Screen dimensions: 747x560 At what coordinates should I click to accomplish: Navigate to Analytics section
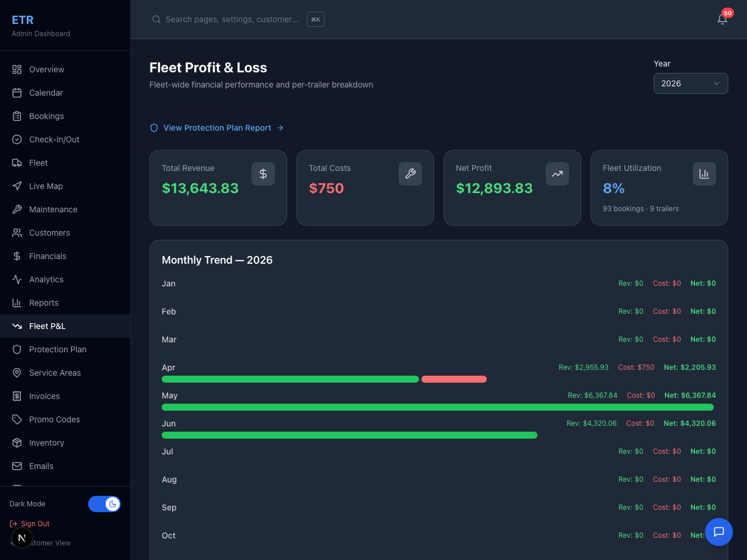[65, 279]
